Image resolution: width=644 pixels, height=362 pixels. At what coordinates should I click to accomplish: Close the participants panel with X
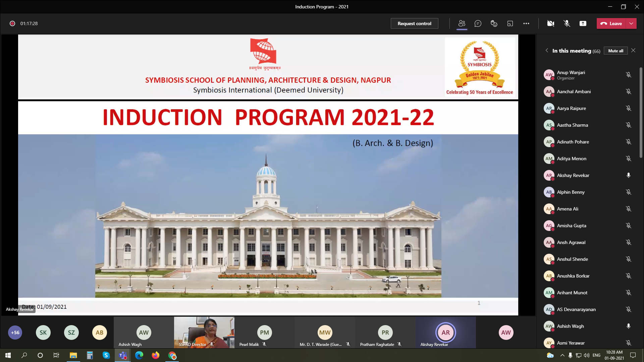(633, 50)
